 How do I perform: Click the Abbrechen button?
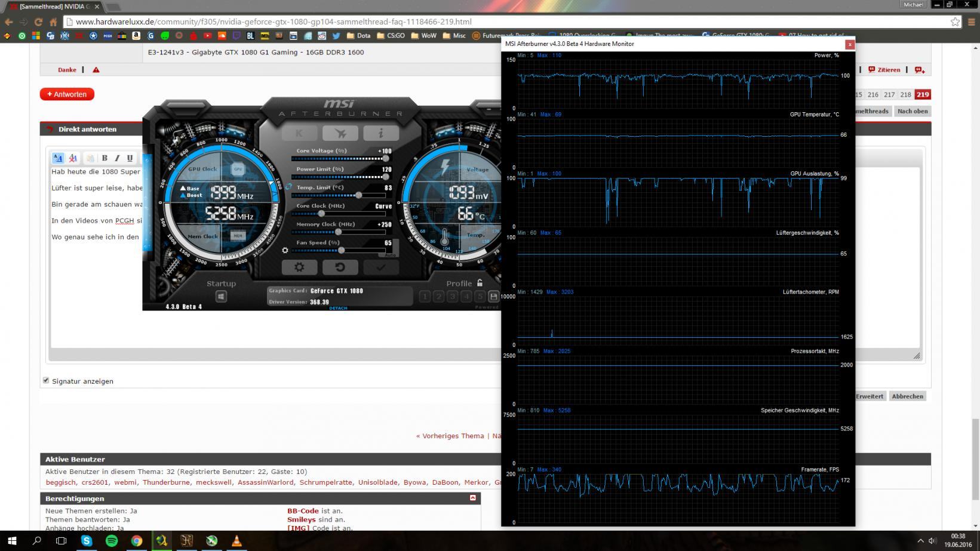pyautogui.click(x=908, y=396)
